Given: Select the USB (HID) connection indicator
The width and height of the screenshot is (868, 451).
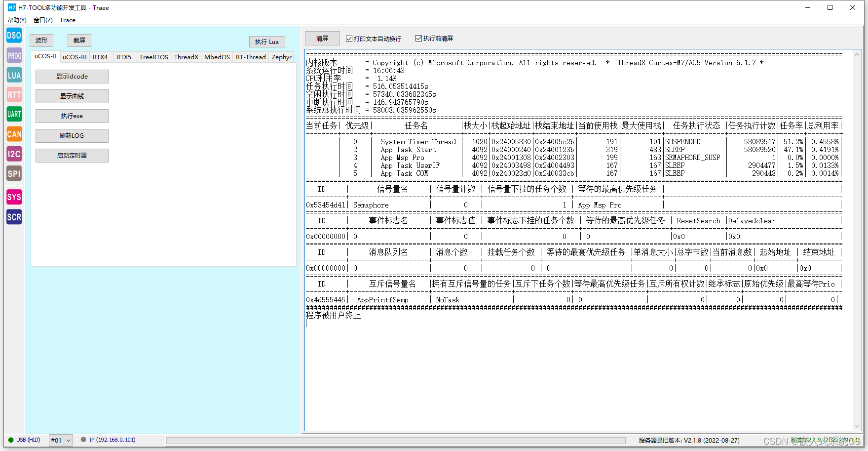Looking at the screenshot, I should click(x=24, y=440).
